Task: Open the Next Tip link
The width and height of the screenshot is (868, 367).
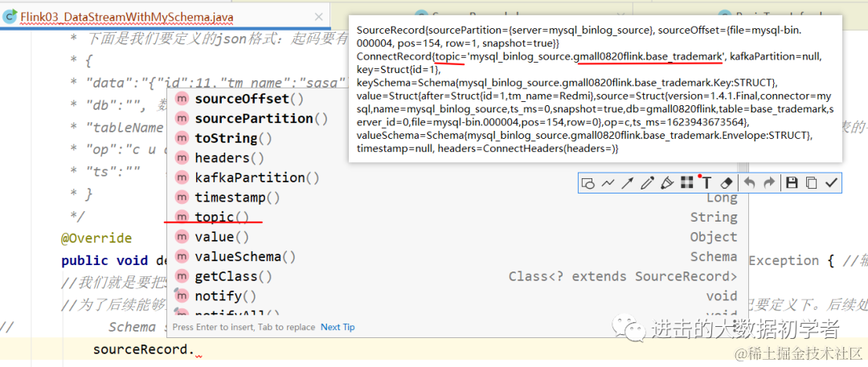Action: pyautogui.click(x=338, y=327)
